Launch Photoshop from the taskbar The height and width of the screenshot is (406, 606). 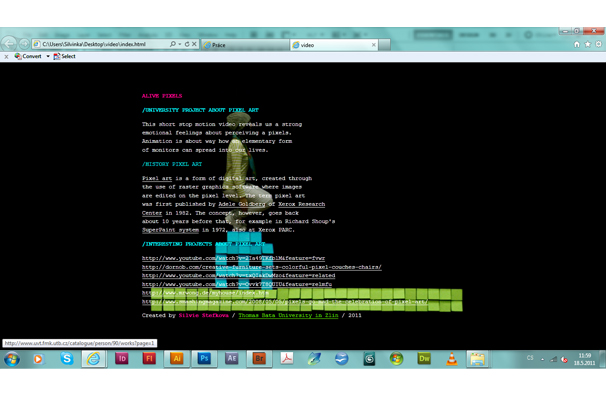tap(204, 358)
